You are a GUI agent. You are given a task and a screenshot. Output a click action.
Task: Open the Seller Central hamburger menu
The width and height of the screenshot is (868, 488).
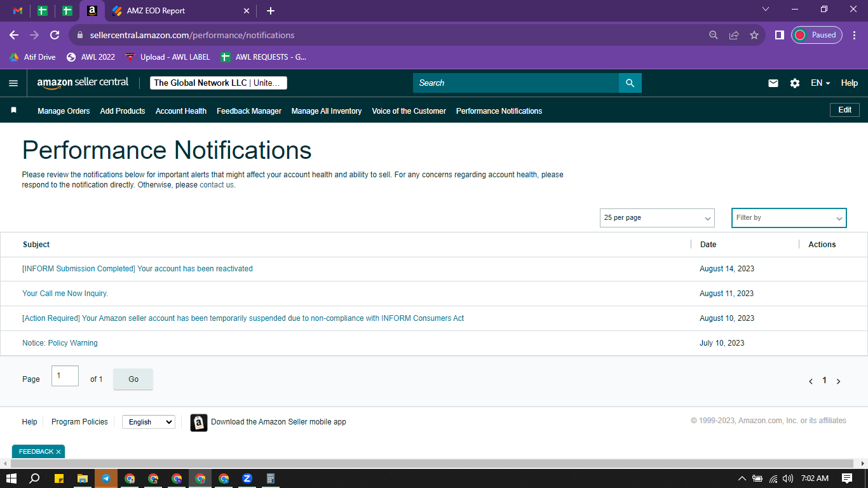coord(13,83)
